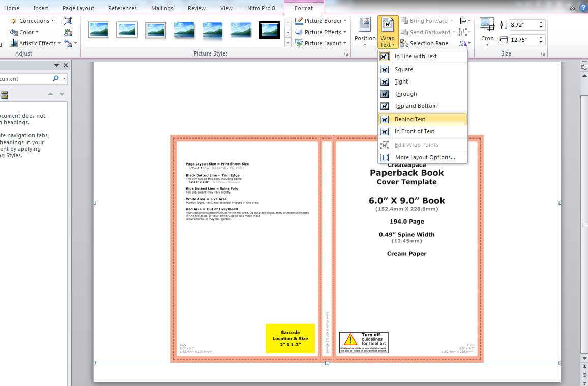Apply a Picture Border
The height and width of the screenshot is (386, 588).
[x=321, y=20]
